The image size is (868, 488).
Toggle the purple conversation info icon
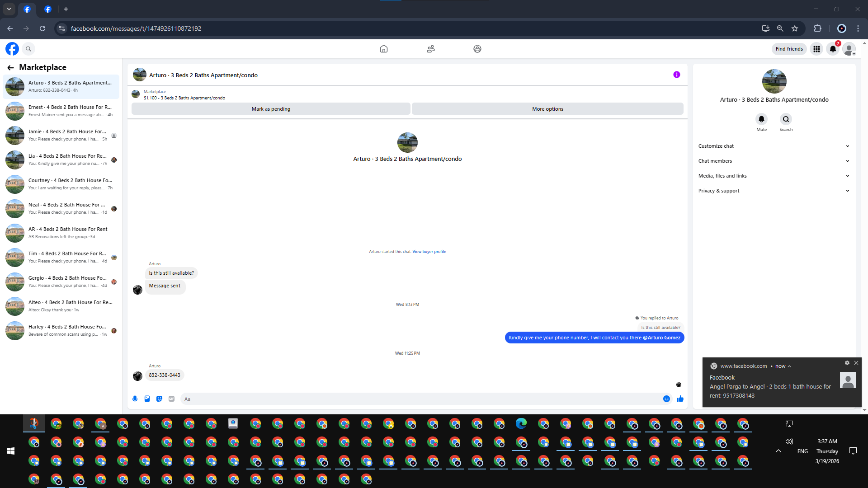pos(676,75)
